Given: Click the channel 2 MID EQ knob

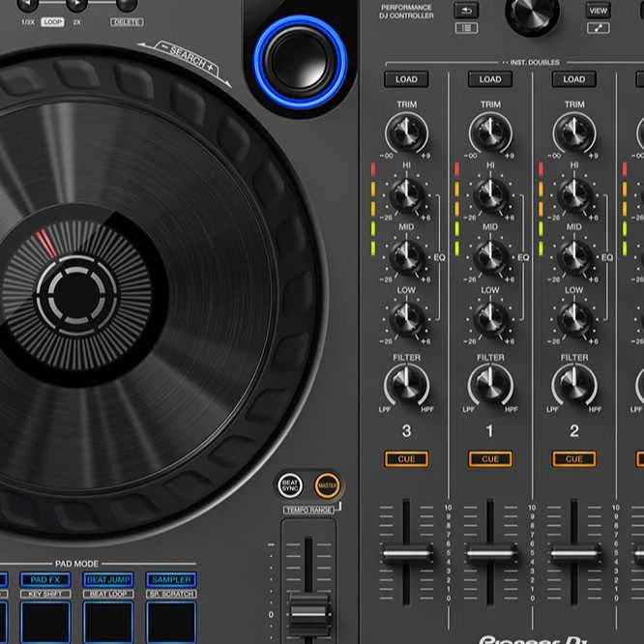Looking at the screenshot, I should (574, 257).
